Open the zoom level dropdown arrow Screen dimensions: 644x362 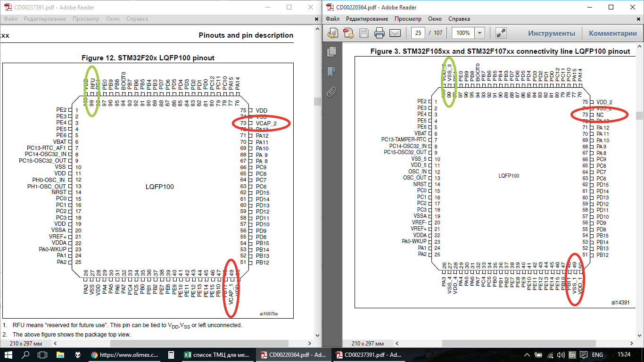[480, 33]
